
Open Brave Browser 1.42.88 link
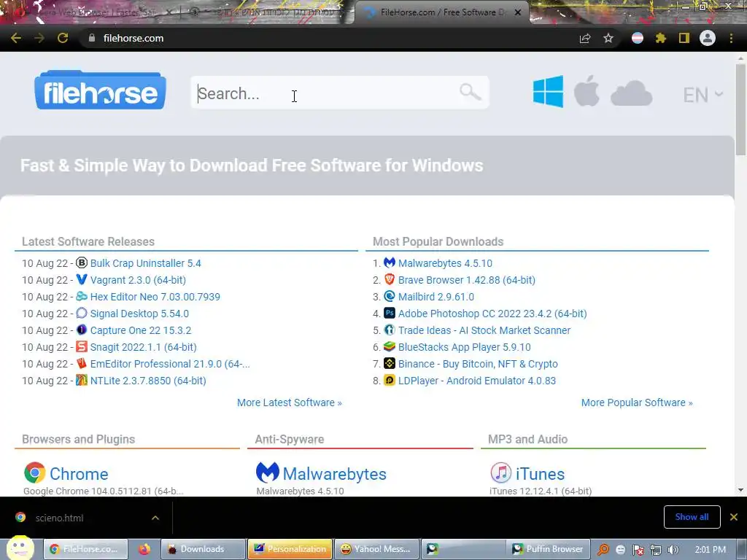pos(466,280)
